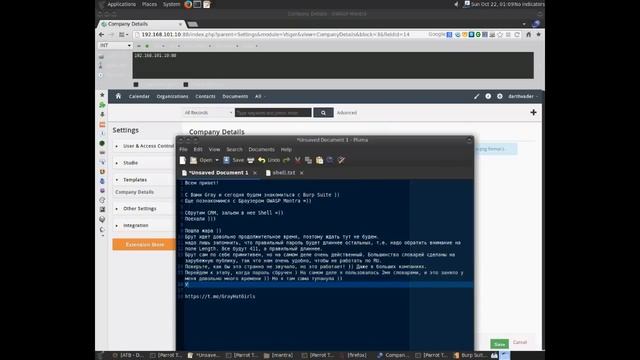Select Company Details in settings sidebar

pyautogui.click(x=134, y=192)
